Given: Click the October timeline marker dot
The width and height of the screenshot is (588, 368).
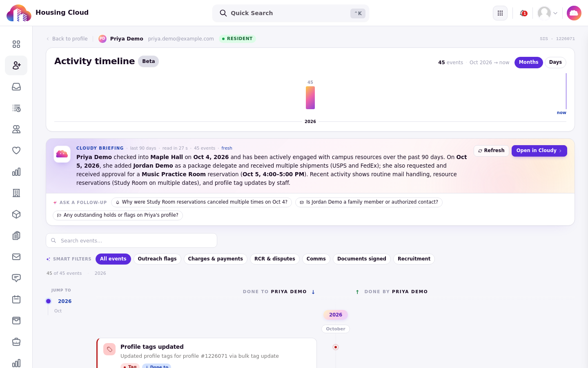Looking at the screenshot, I should [336, 347].
